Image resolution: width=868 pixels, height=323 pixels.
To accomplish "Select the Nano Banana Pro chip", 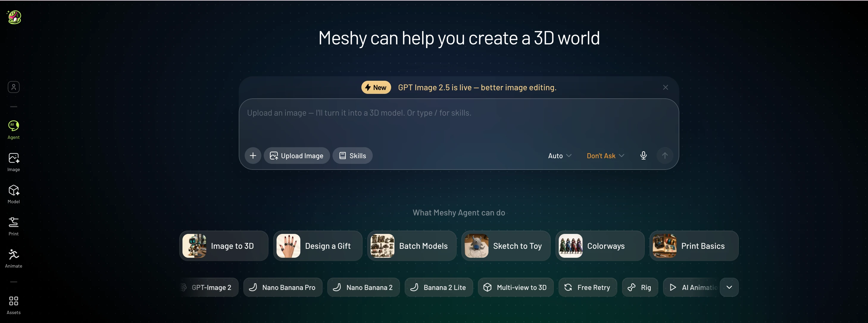I will [282, 287].
